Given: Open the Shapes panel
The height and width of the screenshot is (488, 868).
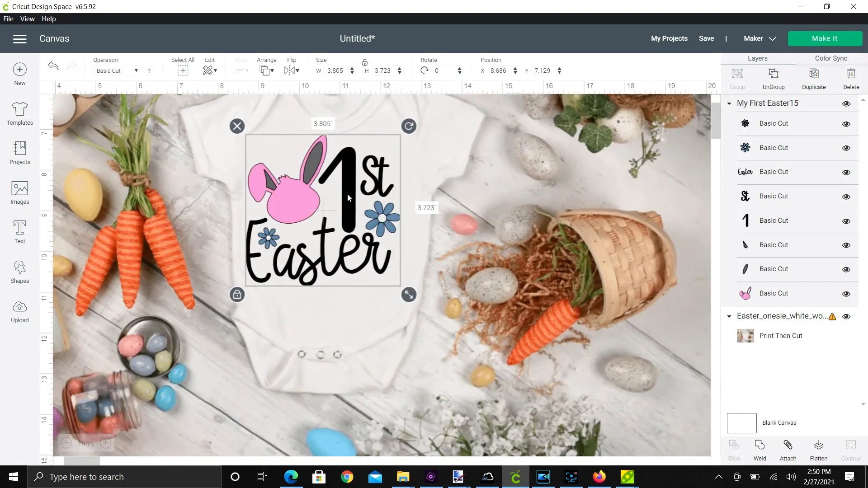Looking at the screenshot, I should pyautogui.click(x=19, y=271).
